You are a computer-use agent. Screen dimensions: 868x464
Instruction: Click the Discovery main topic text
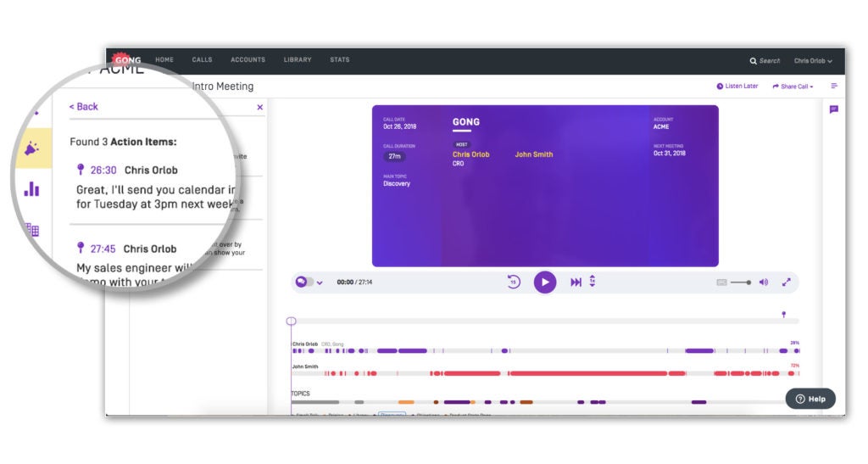click(x=397, y=184)
